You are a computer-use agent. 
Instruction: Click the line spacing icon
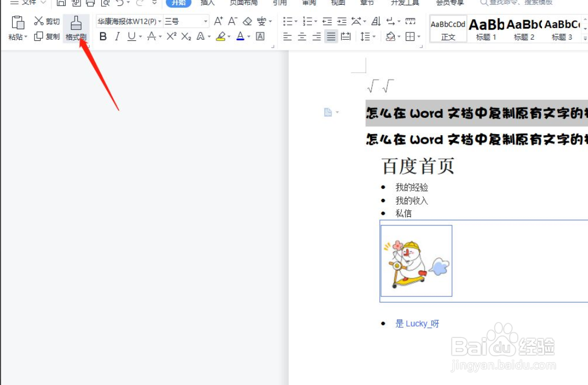(x=364, y=37)
